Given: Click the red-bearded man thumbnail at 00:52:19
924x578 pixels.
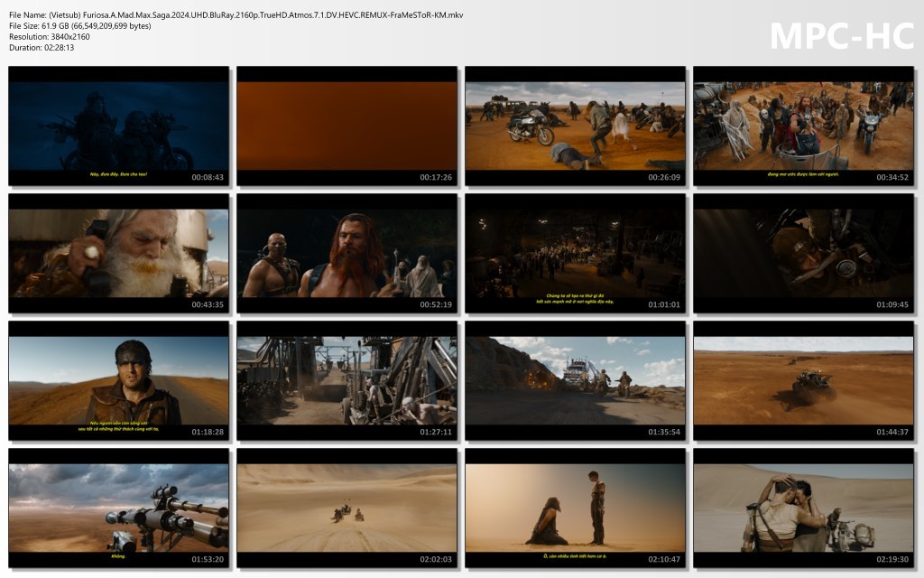Looking at the screenshot, I should coord(346,253).
